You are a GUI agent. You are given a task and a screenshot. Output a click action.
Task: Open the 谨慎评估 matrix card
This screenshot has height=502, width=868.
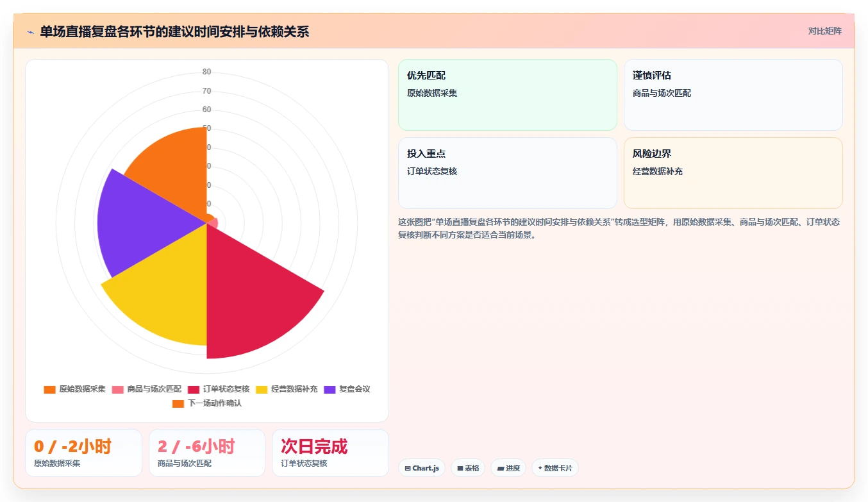(x=733, y=95)
